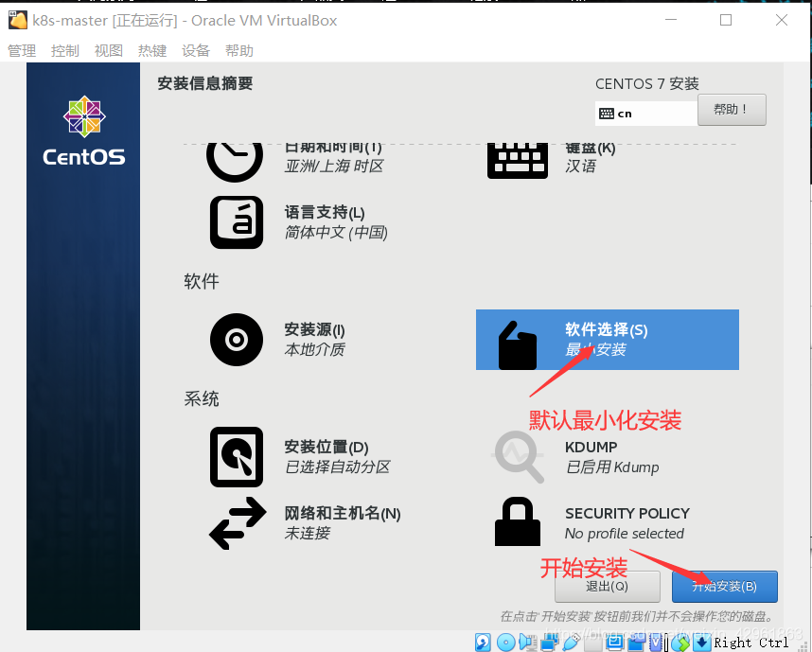Click 未连接 network status text

click(307, 533)
